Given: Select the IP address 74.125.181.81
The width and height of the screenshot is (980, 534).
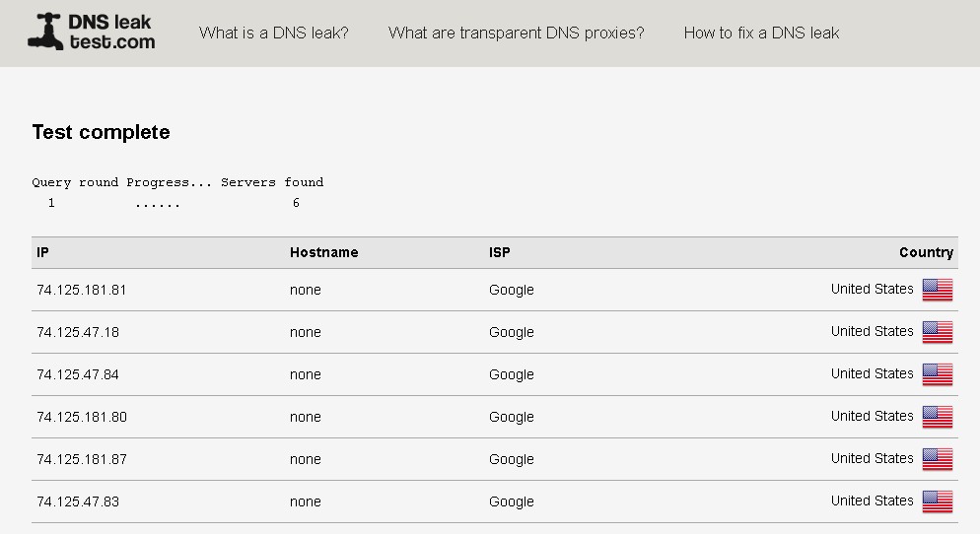Looking at the screenshot, I should pyautogui.click(x=81, y=290).
